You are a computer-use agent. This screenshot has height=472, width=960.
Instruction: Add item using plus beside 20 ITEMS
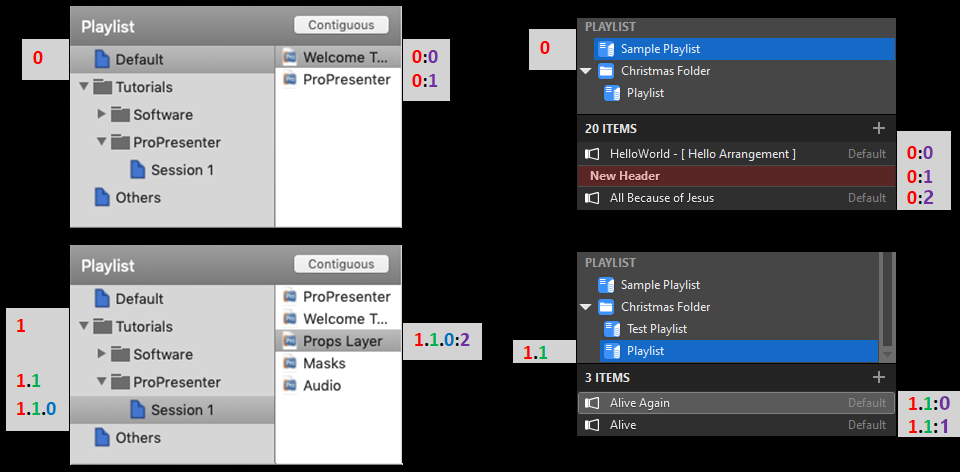tap(879, 128)
